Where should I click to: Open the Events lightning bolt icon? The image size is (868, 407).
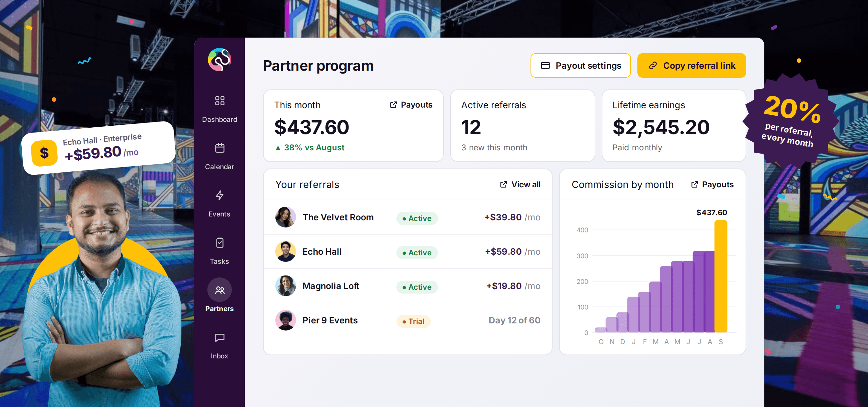coord(220,195)
